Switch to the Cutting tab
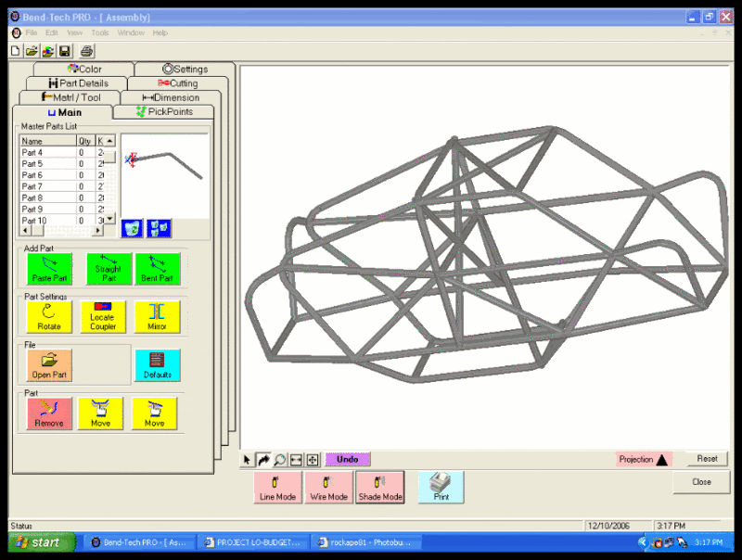 tap(178, 83)
